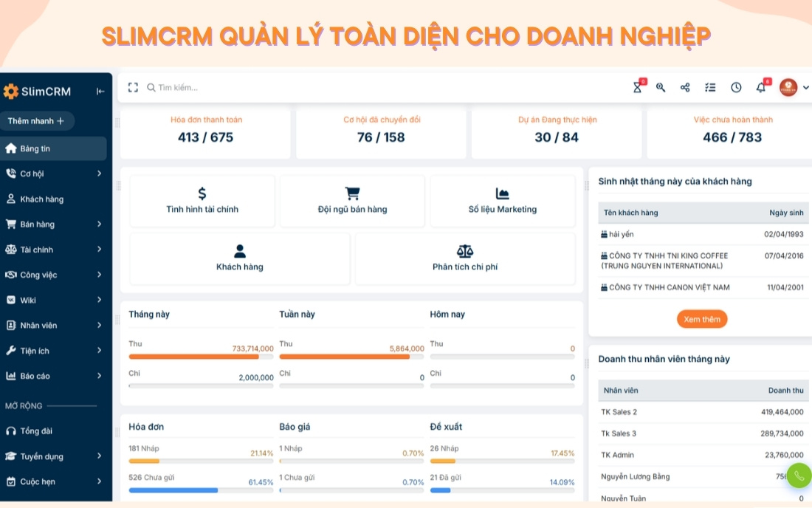
Task: Open Cơ hội đã chuyển đổi 76 / 158 card
Action: point(381,134)
